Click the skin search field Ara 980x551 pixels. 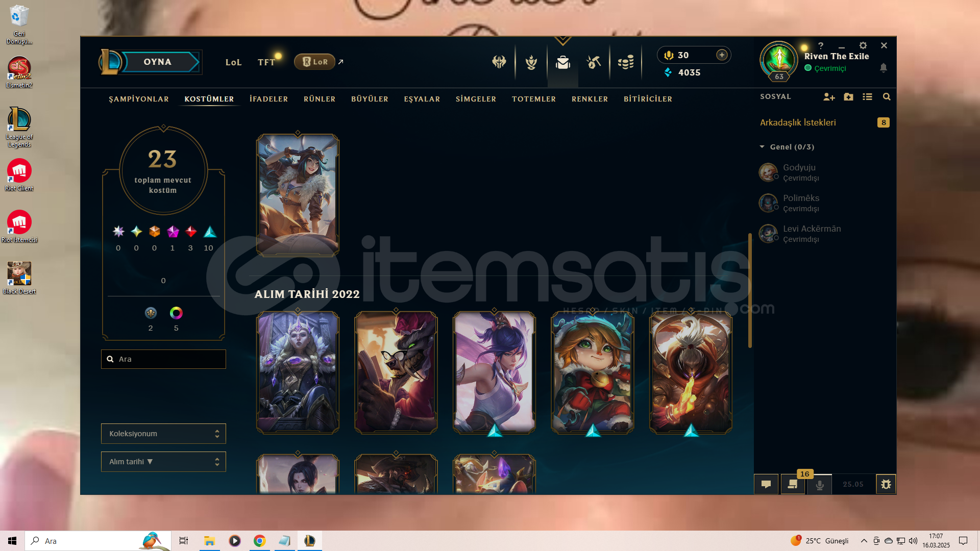[x=163, y=359]
